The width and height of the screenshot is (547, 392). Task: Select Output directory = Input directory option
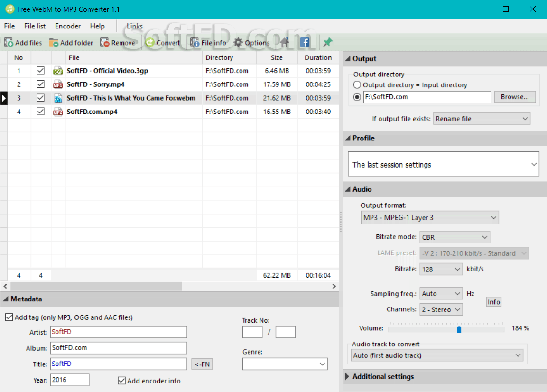[357, 85]
